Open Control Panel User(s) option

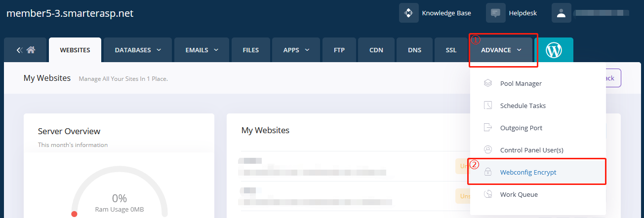pos(531,150)
